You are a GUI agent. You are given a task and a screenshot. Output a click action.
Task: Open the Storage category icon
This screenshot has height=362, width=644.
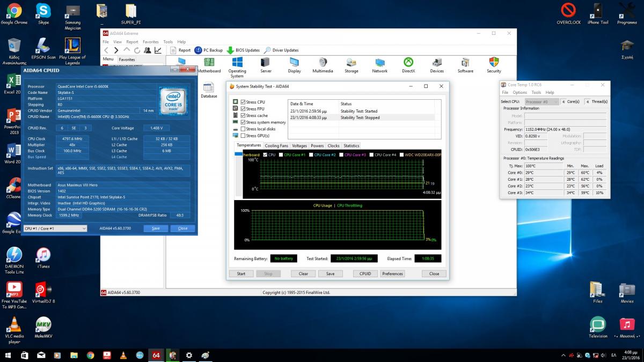[352, 65]
